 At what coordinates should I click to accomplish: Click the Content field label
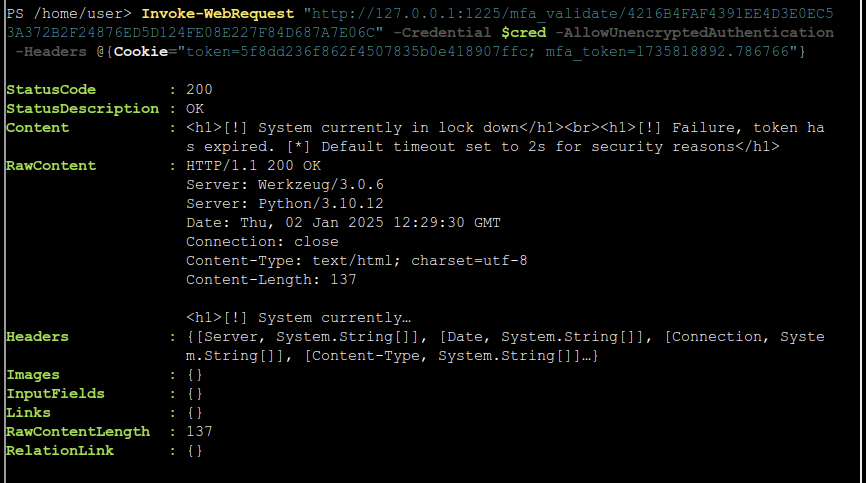click(38, 128)
